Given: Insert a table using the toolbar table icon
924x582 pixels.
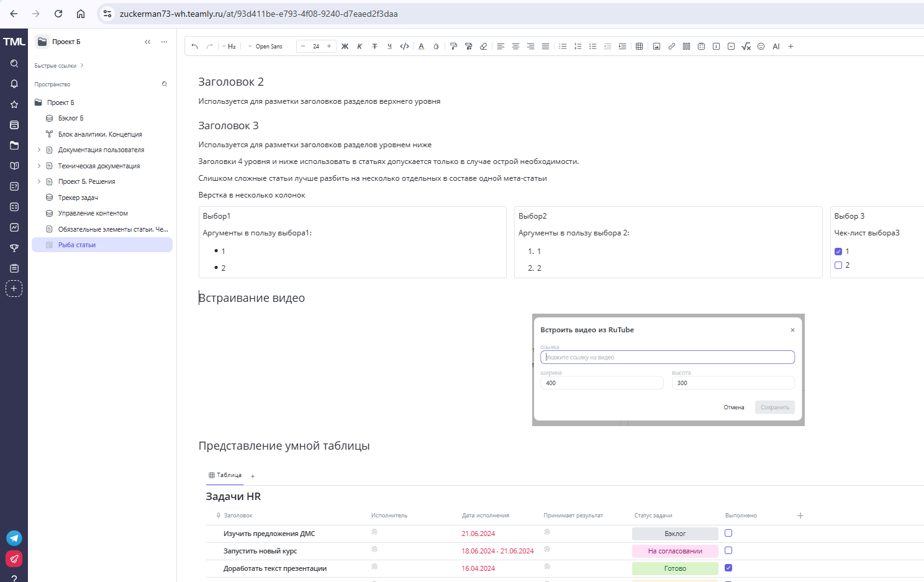Looking at the screenshot, I should [639, 46].
